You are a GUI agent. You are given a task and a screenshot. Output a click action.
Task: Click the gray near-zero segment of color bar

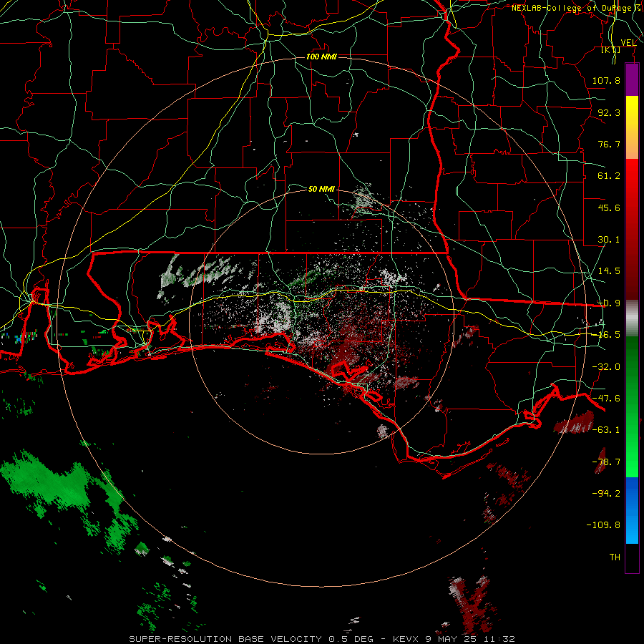(632, 318)
